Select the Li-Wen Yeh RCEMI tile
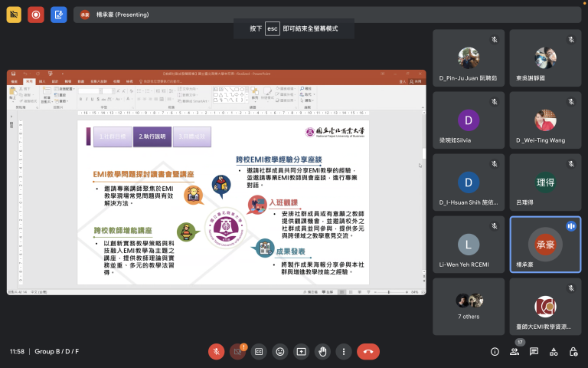588x368 pixels. click(469, 244)
